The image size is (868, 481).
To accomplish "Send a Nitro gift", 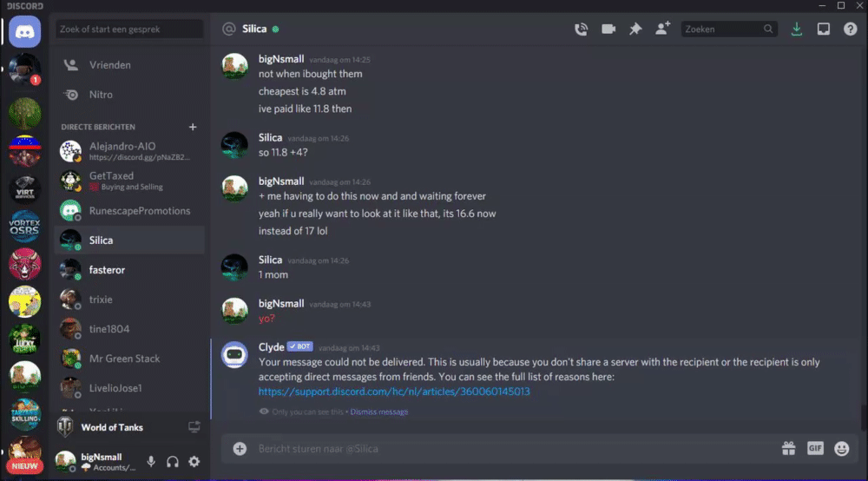I will coord(788,448).
